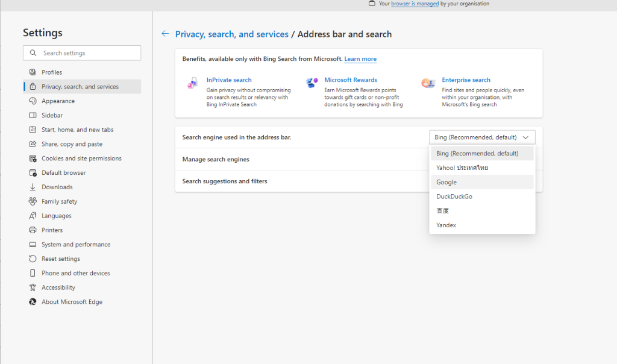Switch to the Reset settings section
Viewport: 617px width, 364px height.
tap(60, 259)
